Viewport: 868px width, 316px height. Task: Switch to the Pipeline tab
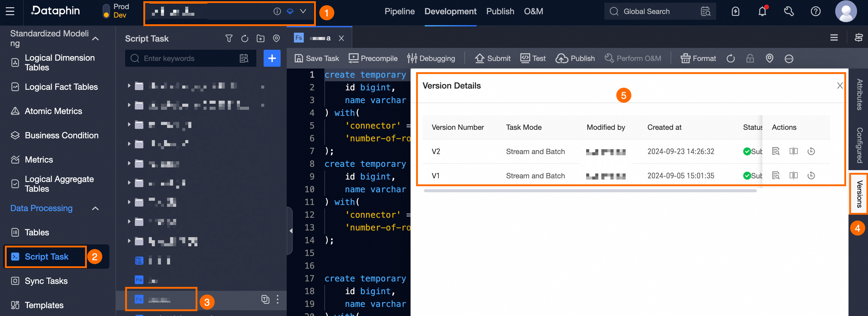(399, 12)
